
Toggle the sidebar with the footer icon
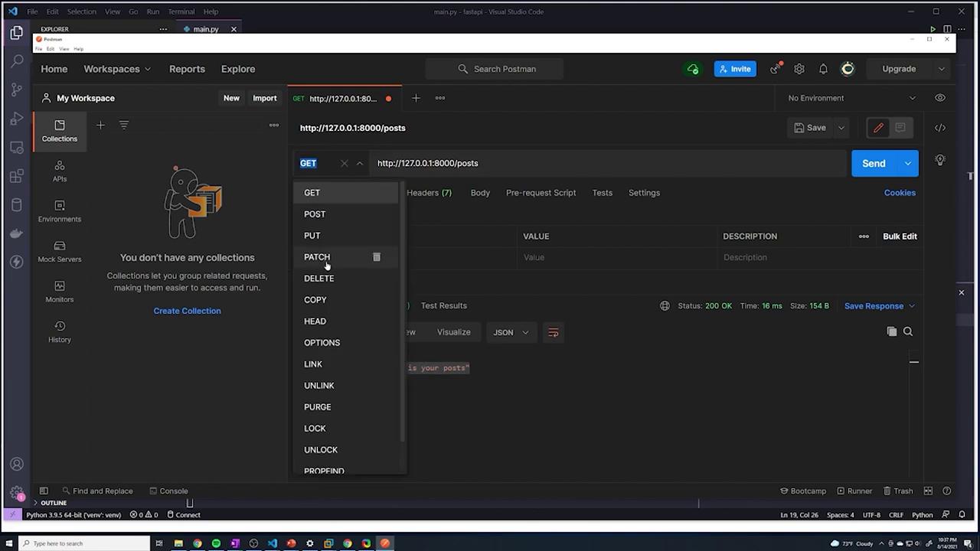point(44,491)
